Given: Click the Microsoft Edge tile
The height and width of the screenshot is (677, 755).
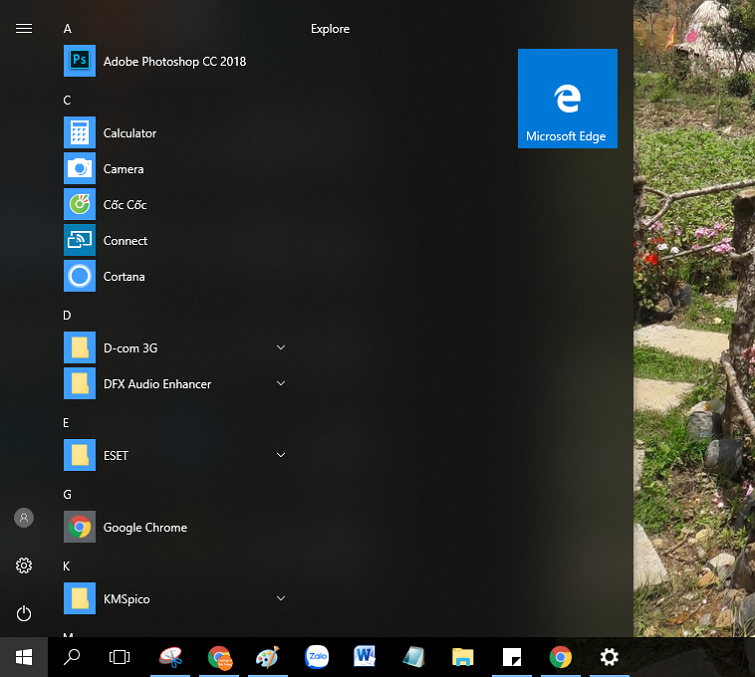Looking at the screenshot, I should coord(567,99).
